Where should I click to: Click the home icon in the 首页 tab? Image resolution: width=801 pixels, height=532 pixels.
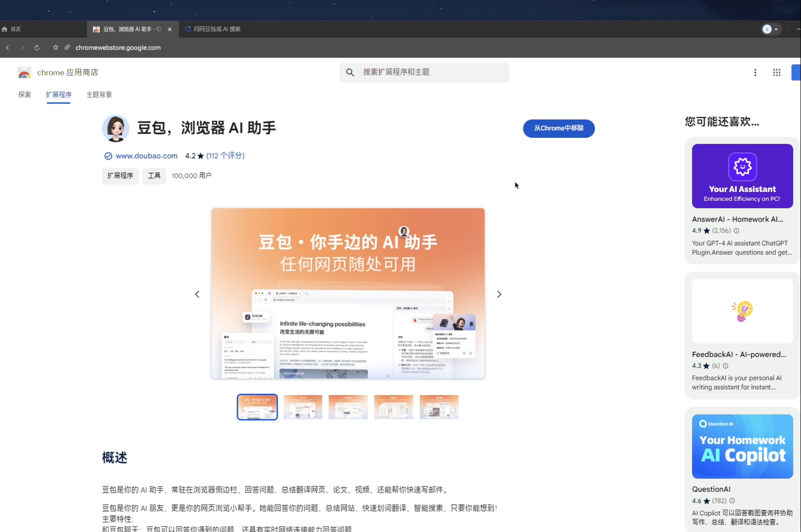click(5, 29)
